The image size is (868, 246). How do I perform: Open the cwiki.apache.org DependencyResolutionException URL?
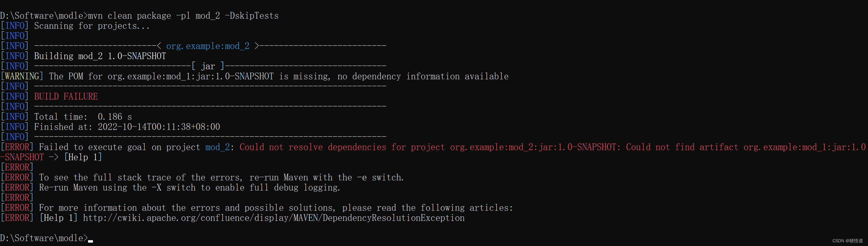[274, 218]
